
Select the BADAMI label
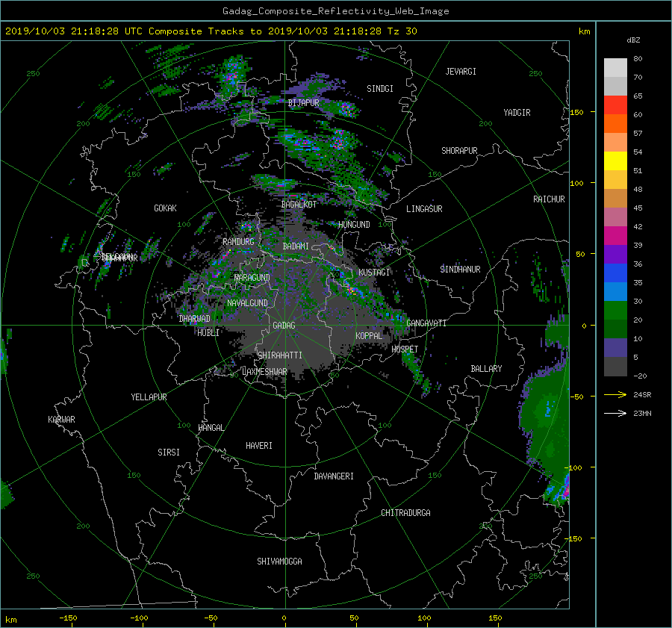coord(296,246)
